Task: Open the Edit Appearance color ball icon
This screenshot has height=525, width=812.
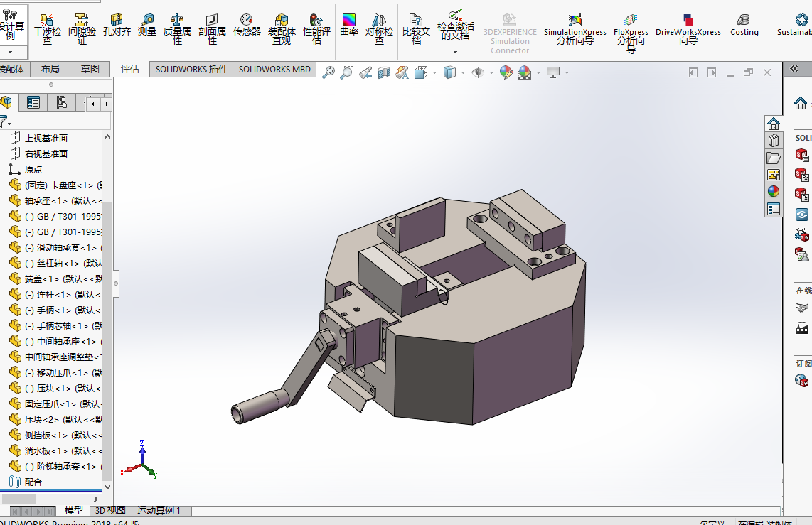Action: 506,72
